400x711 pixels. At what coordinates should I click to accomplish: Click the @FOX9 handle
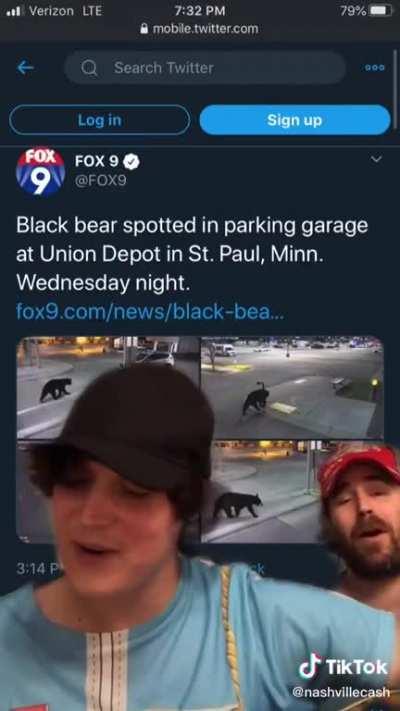pyautogui.click(x=101, y=181)
